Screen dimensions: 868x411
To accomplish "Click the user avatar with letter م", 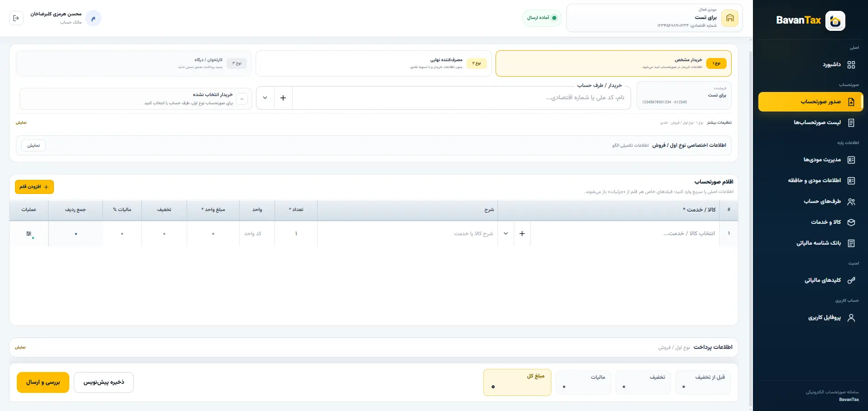I will 93,18.
